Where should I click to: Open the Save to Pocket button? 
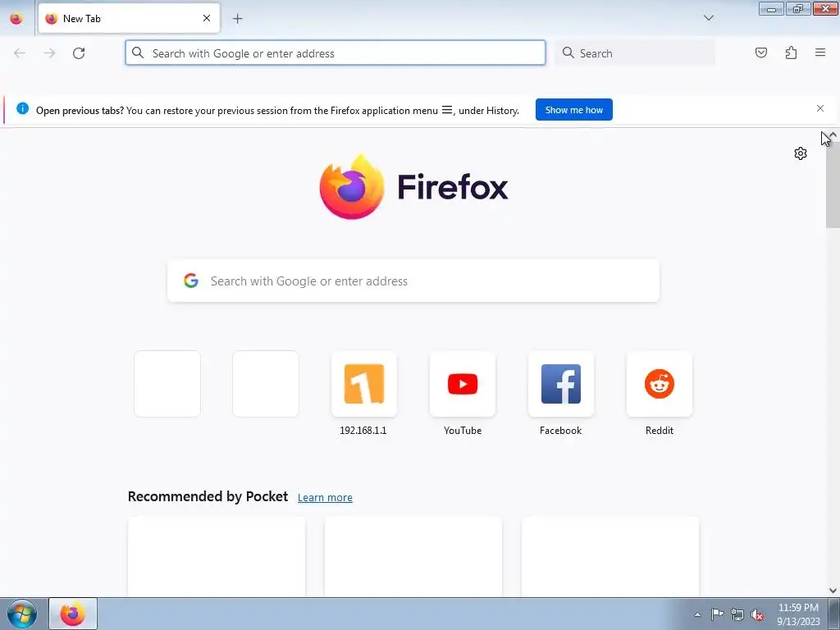[760, 52]
